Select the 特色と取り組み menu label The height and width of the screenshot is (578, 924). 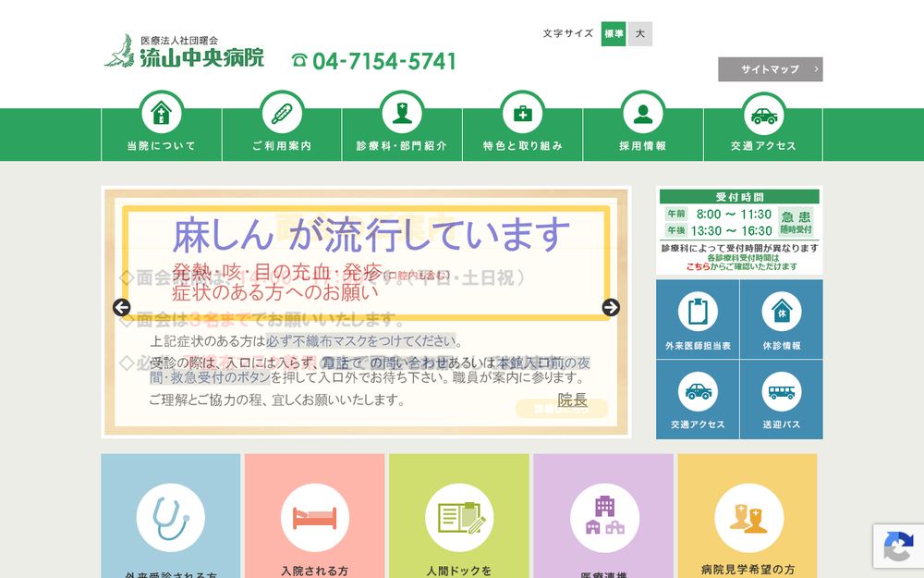pos(523,146)
